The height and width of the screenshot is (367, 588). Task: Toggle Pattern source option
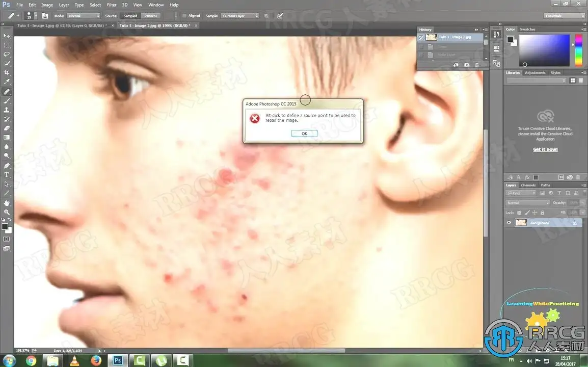click(151, 16)
